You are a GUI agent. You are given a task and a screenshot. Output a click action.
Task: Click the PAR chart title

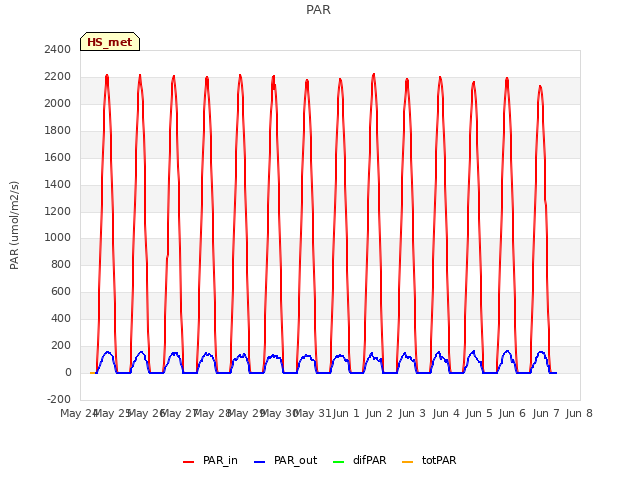pos(318,10)
